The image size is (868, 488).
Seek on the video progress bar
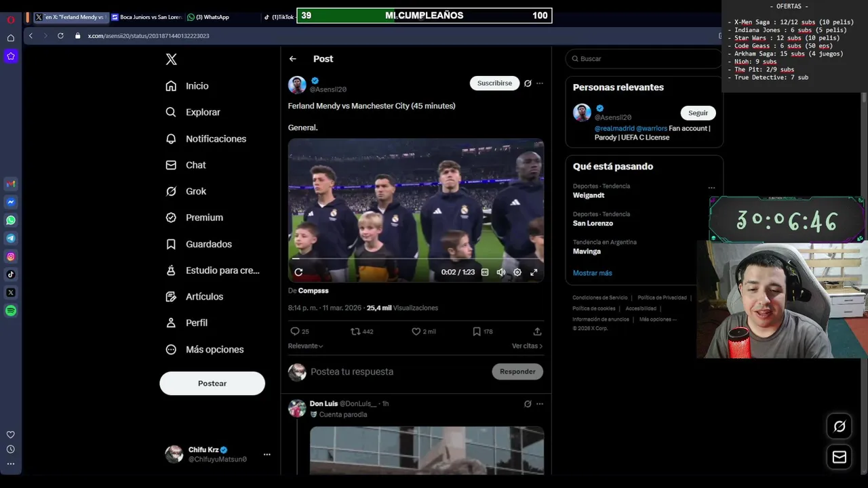[416, 258]
